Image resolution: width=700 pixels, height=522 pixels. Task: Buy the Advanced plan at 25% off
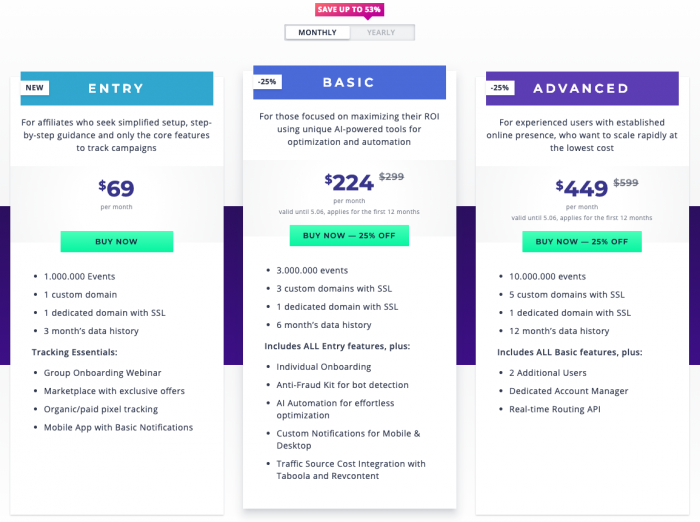[582, 242]
